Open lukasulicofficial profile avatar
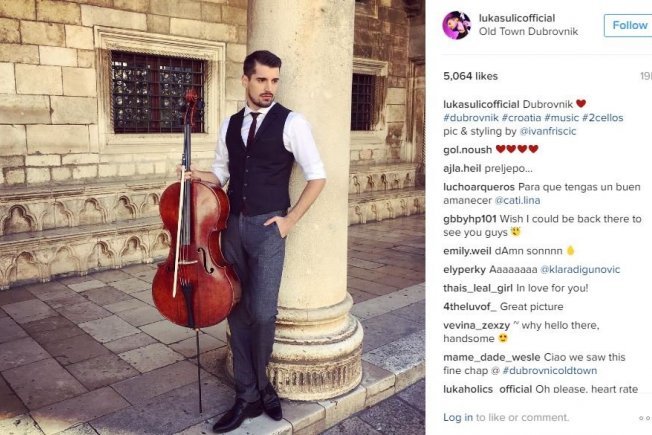 click(x=456, y=25)
